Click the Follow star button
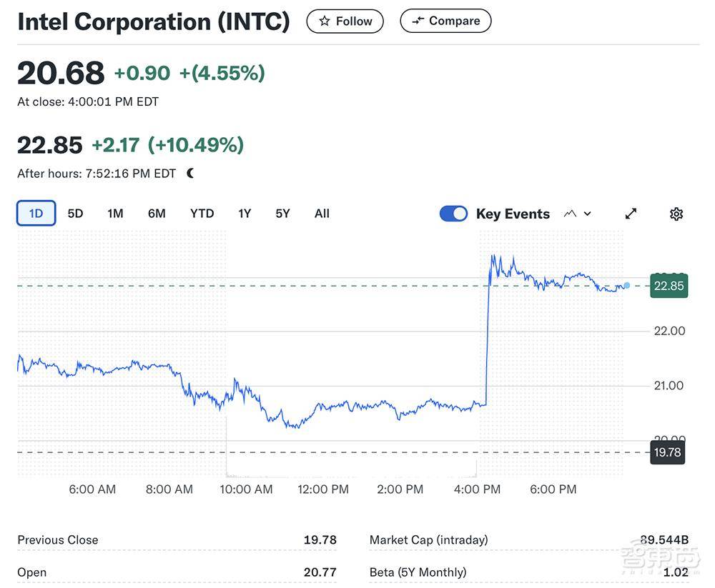 pyautogui.click(x=345, y=21)
